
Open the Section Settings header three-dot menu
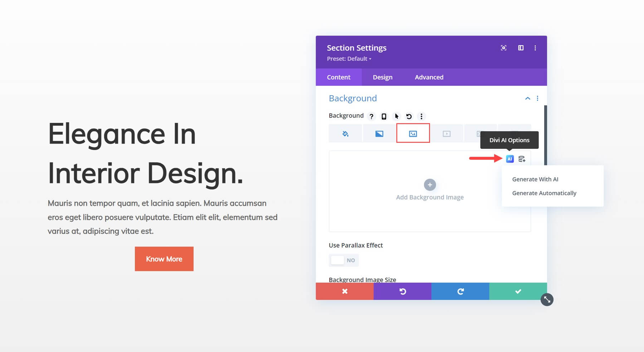click(535, 48)
